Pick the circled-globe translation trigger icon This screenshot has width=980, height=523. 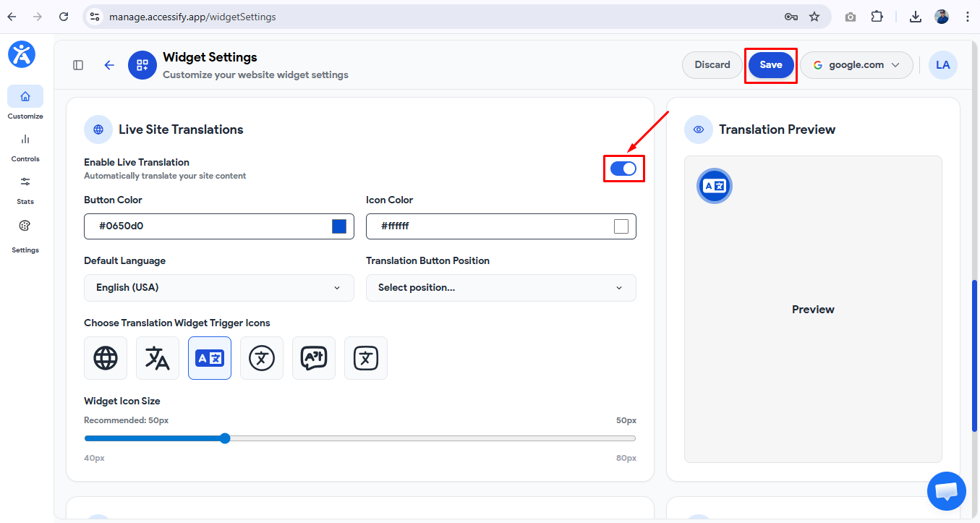261,357
